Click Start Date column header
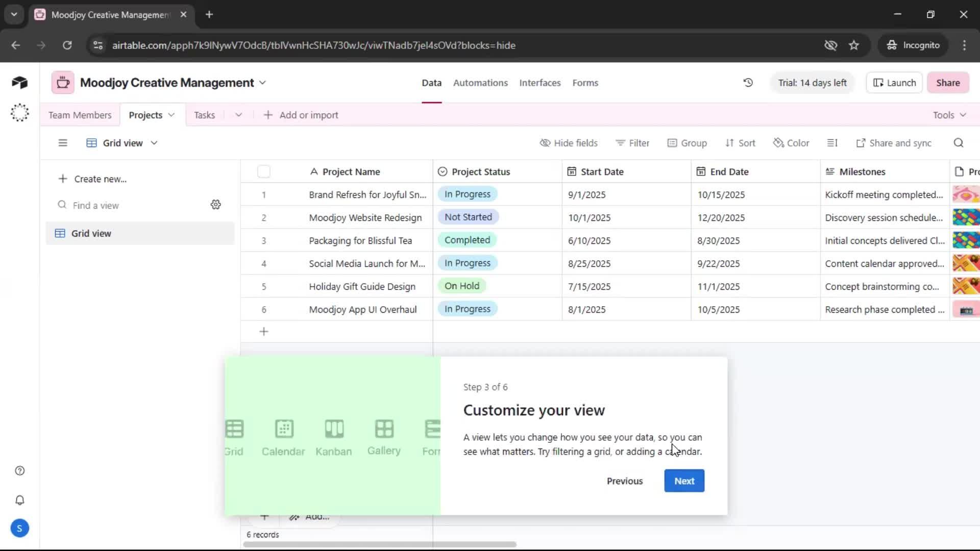Image resolution: width=980 pixels, height=551 pixels. (626, 172)
